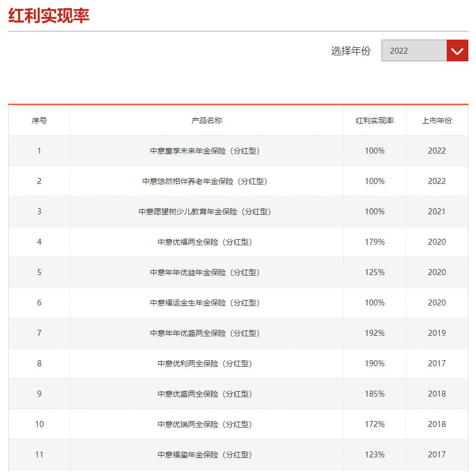The image size is (476, 472).
Task: Click launch year 2022 in row 2
Action: click(x=437, y=181)
